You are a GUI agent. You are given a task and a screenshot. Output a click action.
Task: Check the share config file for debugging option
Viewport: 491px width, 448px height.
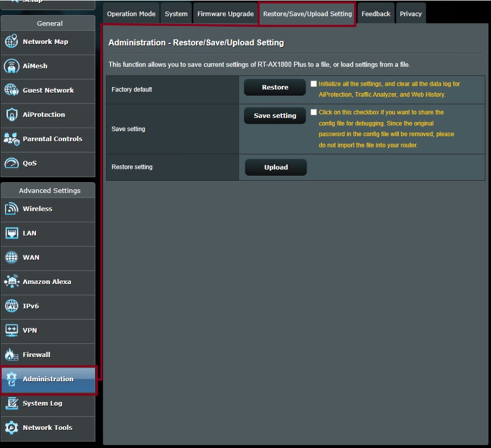point(315,112)
